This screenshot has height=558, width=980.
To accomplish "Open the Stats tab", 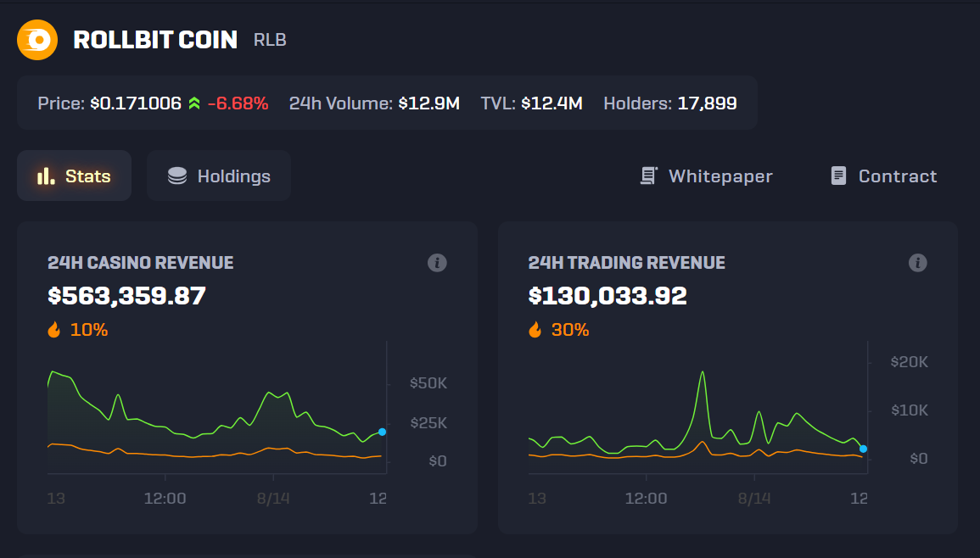I will click(74, 176).
